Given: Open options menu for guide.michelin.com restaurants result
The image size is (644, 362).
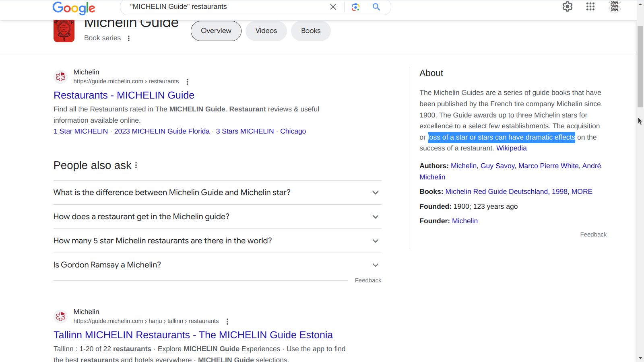Looking at the screenshot, I should point(187,82).
